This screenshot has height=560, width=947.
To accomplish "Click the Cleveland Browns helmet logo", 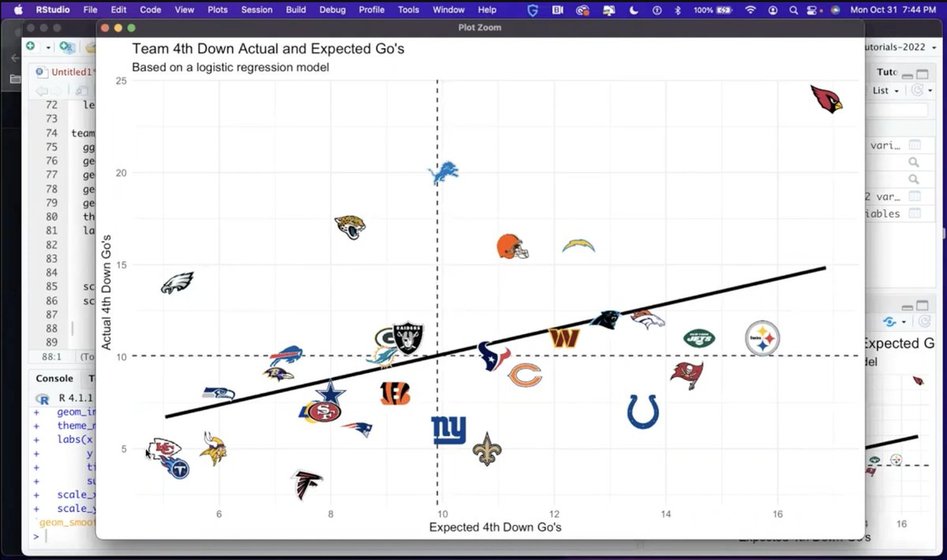I will 512,247.
